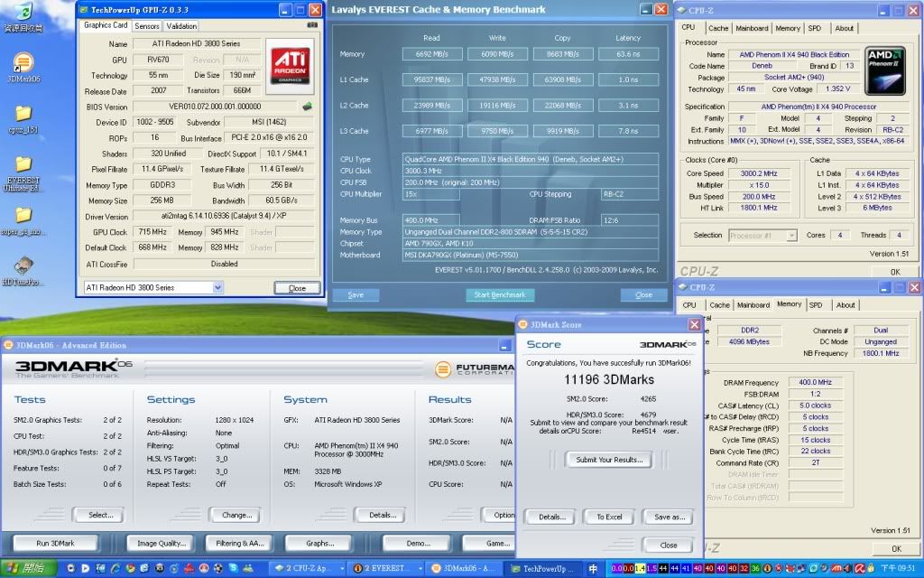The height and width of the screenshot is (578, 924).
Task: Click the ATI Radeon logo in GPU-Z
Action: (x=290, y=66)
